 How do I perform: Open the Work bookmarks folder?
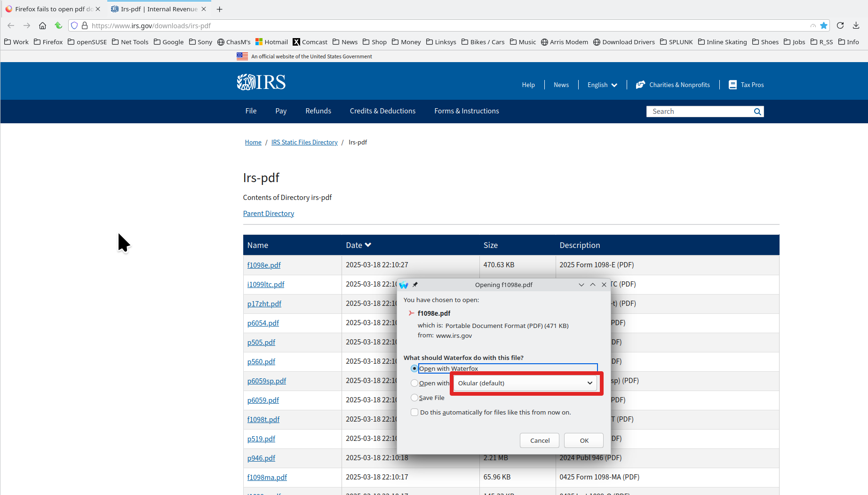16,42
